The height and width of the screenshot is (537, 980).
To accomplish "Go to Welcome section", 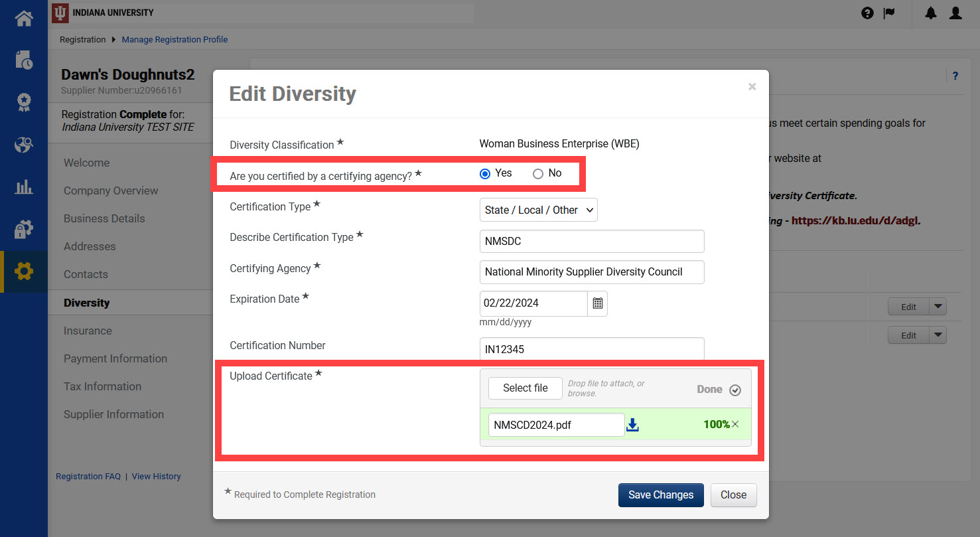I will (x=87, y=163).
